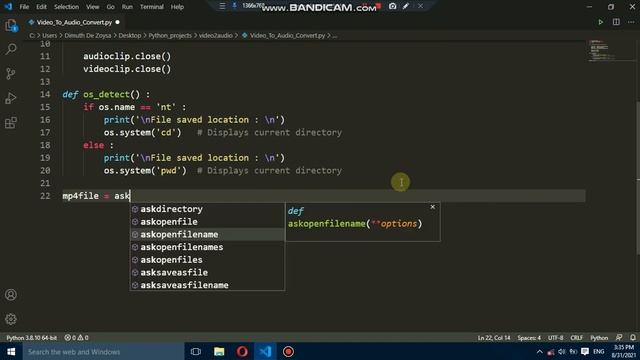The width and height of the screenshot is (640, 360).
Task: Open the Windows Start menu
Action: [11, 351]
